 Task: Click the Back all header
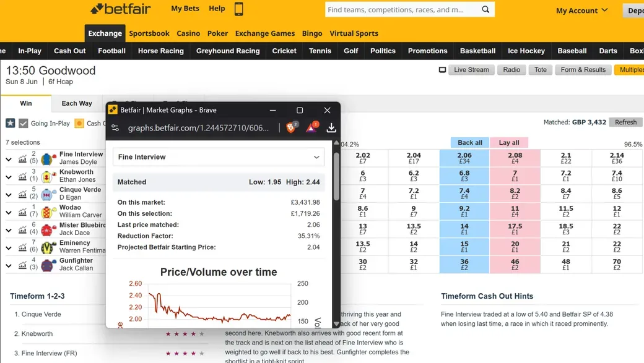[x=470, y=142]
